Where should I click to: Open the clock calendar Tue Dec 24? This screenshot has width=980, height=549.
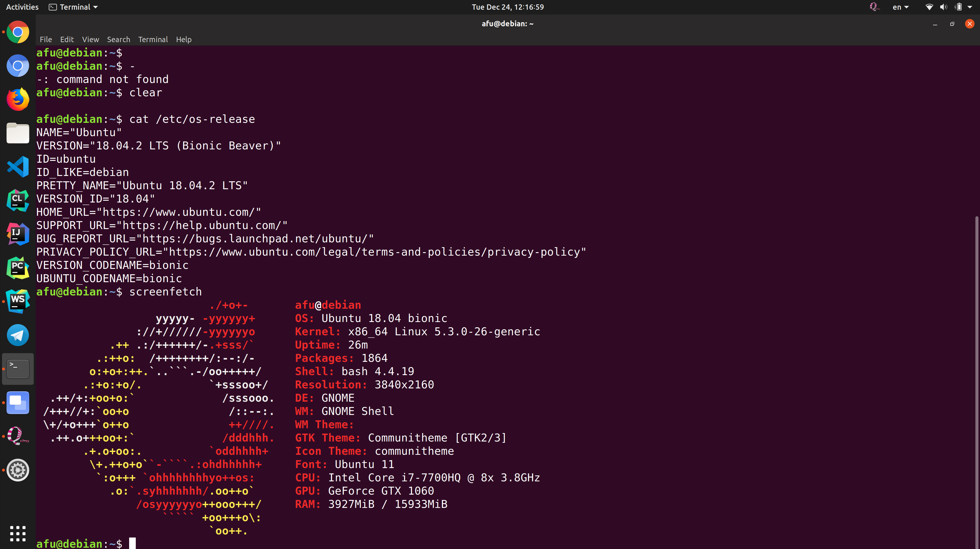pyautogui.click(x=508, y=7)
